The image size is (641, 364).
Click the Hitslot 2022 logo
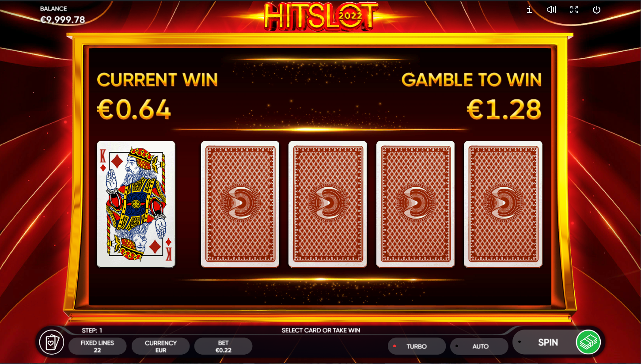(321, 16)
